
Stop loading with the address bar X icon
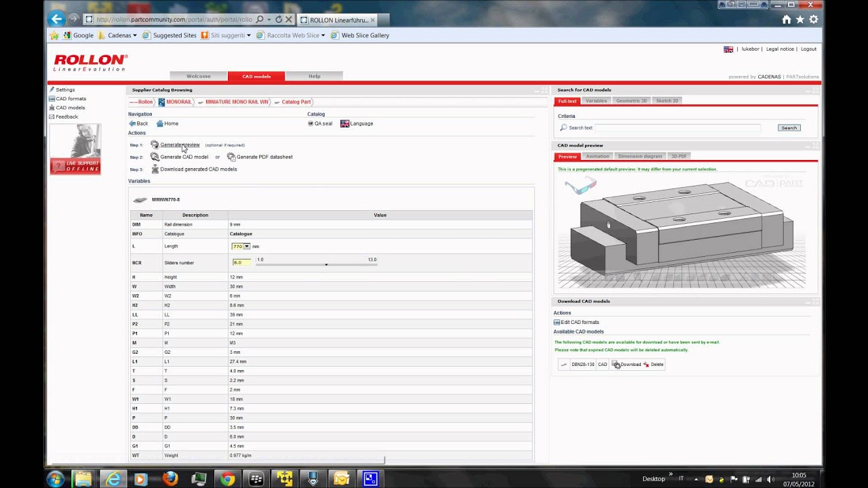tap(289, 20)
